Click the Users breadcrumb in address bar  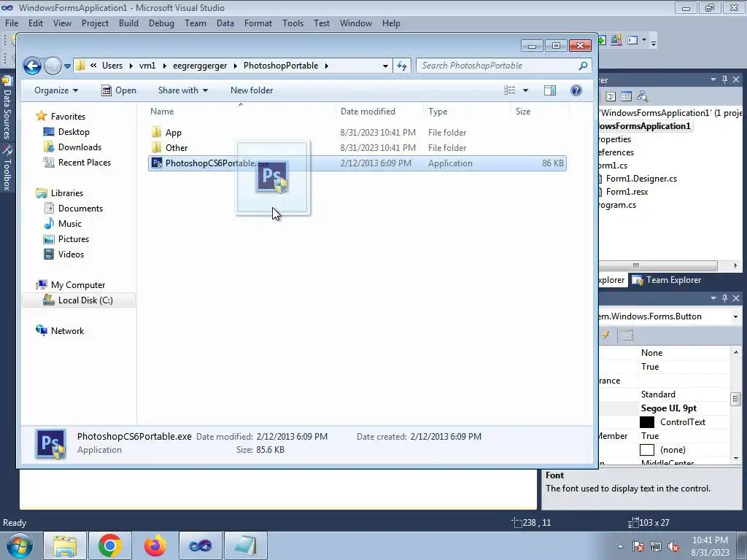[x=112, y=66]
